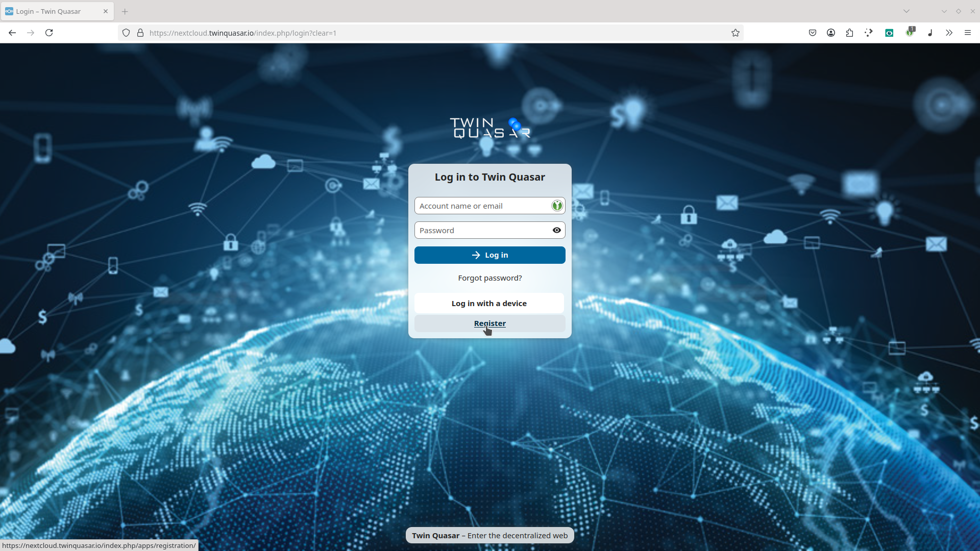Reload the current page
This screenshot has height=551, width=980.
coord(49,33)
